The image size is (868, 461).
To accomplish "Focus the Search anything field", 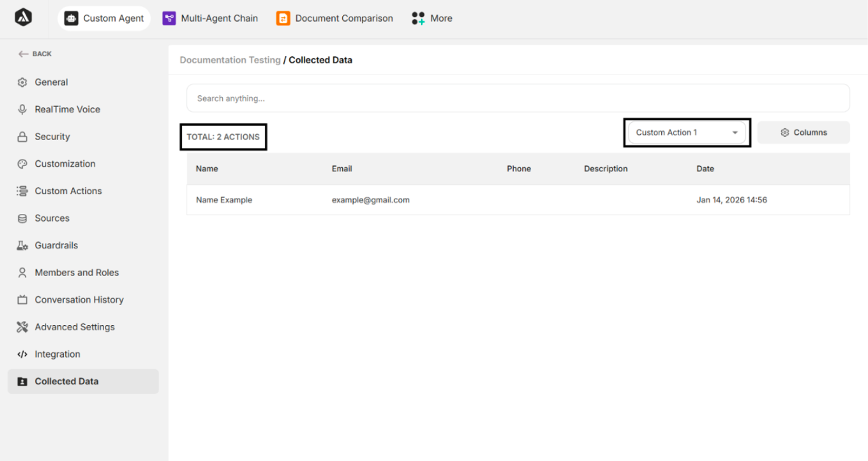I will (518, 98).
